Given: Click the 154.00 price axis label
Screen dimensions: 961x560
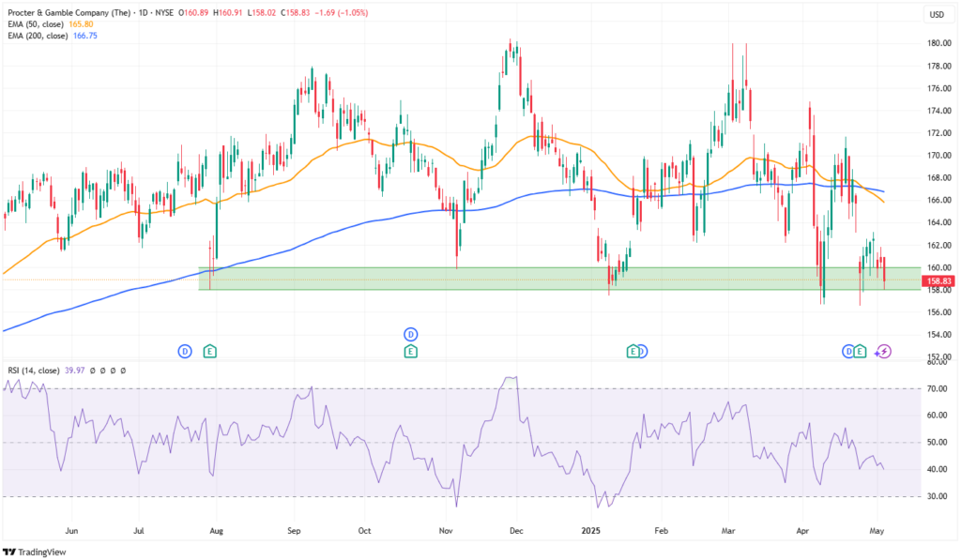Looking at the screenshot, I should (x=939, y=335).
